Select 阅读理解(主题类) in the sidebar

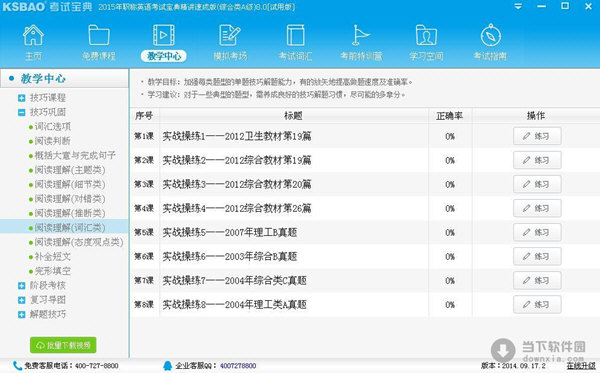click(x=70, y=170)
